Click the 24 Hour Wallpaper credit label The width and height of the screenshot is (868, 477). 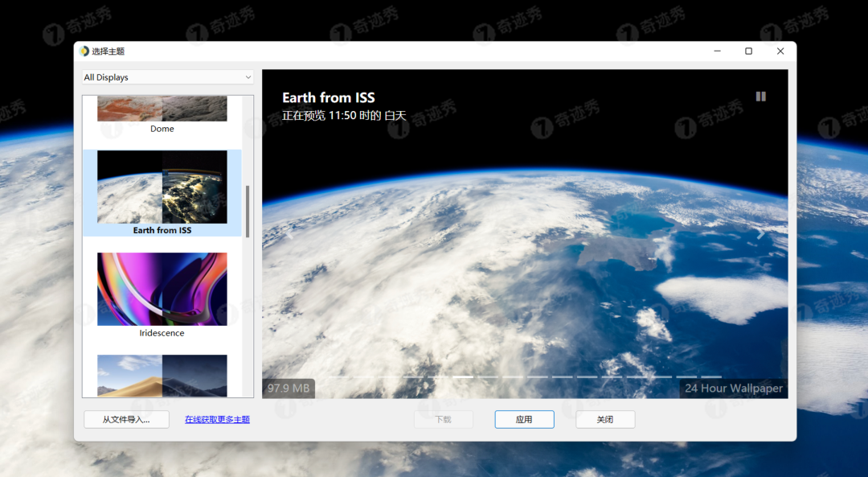click(x=734, y=389)
